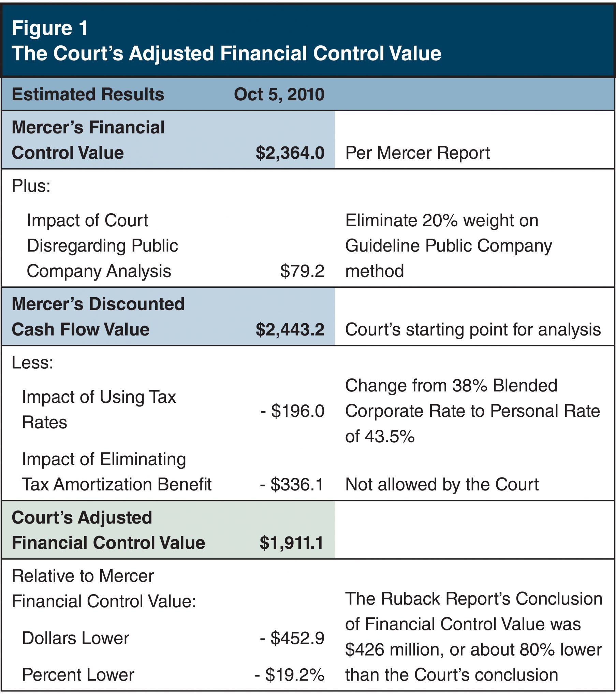Image resolution: width=616 pixels, height=699 pixels.
Task: Click the $79.2 amount
Action: (x=302, y=271)
